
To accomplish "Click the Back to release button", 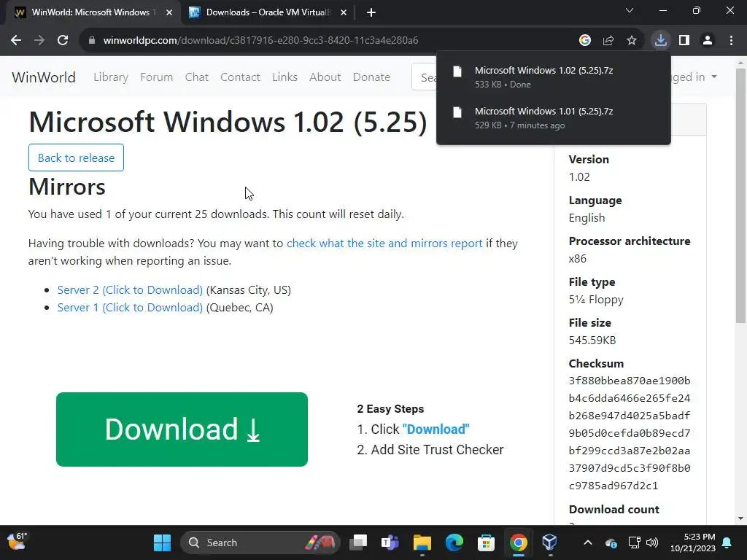I will click(x=76, y=157).
